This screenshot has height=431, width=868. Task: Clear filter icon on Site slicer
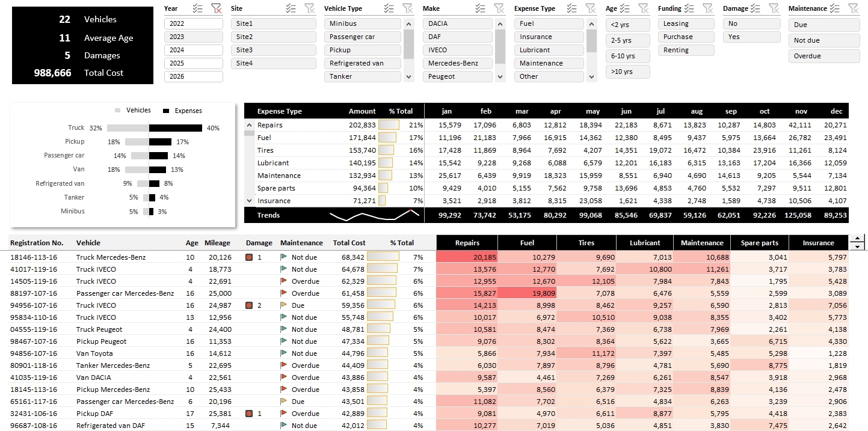click(x=309, y=8)
